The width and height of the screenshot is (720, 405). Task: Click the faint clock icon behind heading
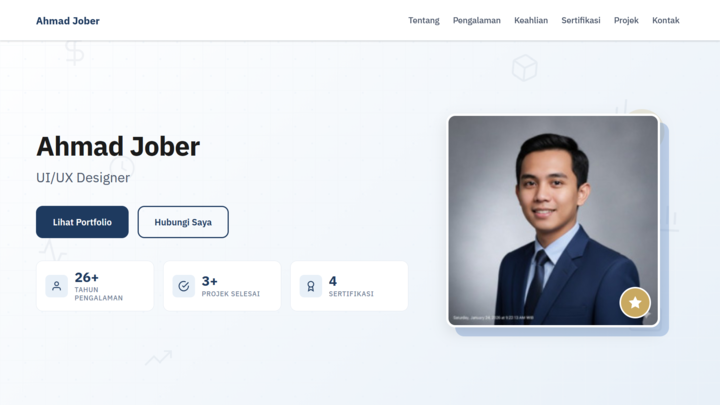tap(122, 168)
